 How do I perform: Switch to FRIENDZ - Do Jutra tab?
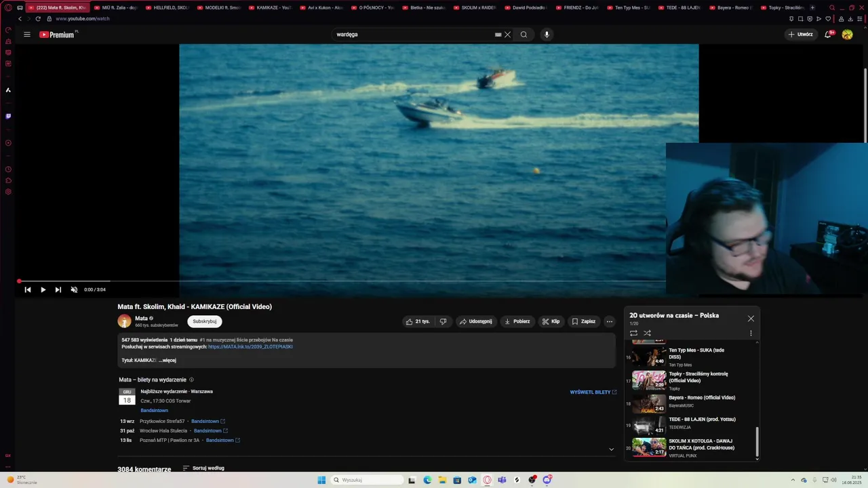pos(577,7)
